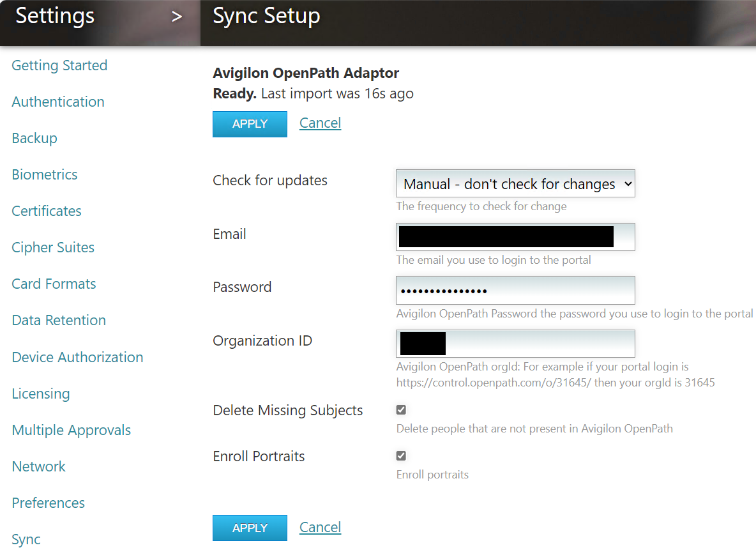756x550 pixels.
Task: Go to Authentication settings
Action: (58, 102)
